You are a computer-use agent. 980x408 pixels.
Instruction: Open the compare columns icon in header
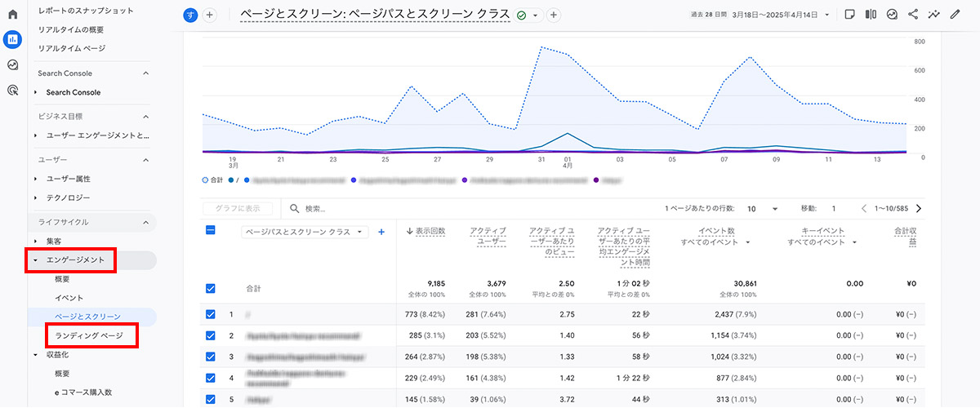pos(871,15)
